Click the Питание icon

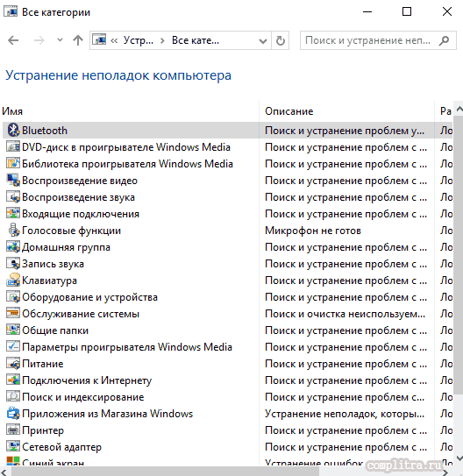point(13,364)
